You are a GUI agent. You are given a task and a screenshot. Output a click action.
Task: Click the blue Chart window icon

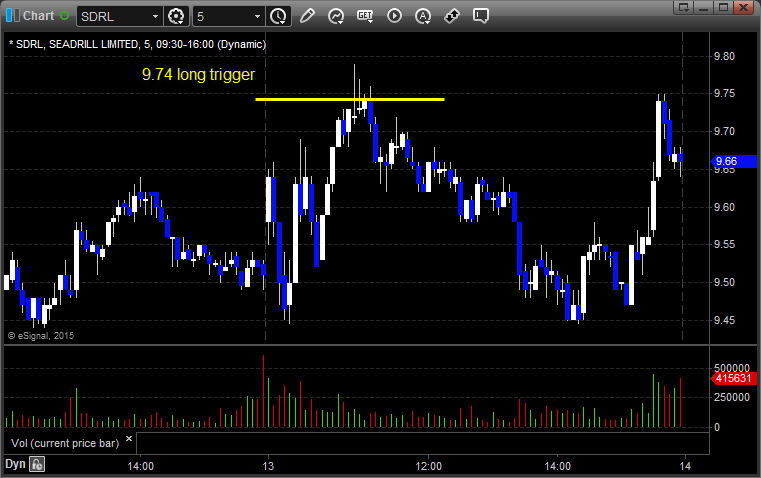(13, 16)
